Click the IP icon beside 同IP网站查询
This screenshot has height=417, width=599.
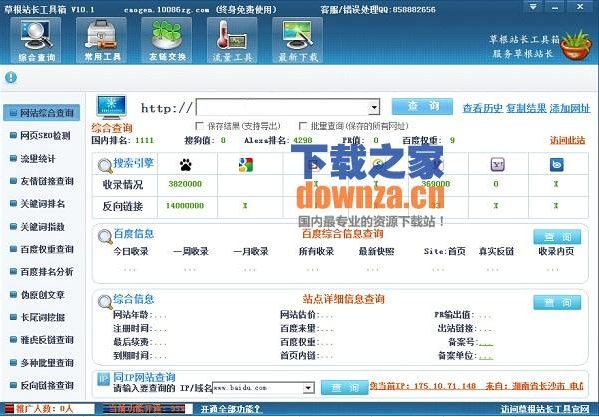click(104, 379)
